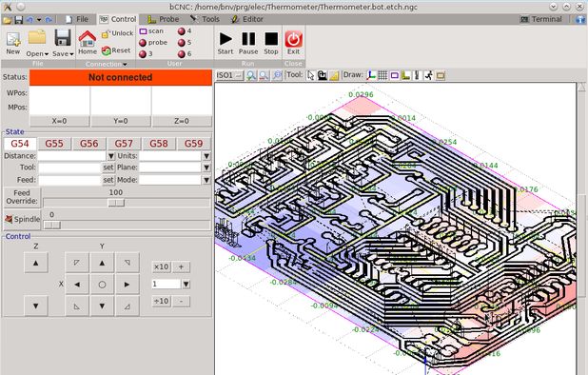
Task: Click user button 5
Action: [x=185, y=43]
